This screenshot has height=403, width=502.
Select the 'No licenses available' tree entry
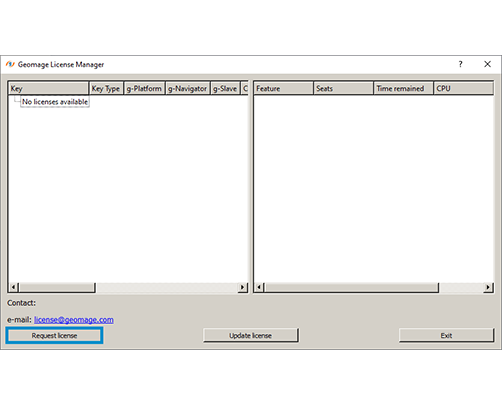(x=55, y=102)
